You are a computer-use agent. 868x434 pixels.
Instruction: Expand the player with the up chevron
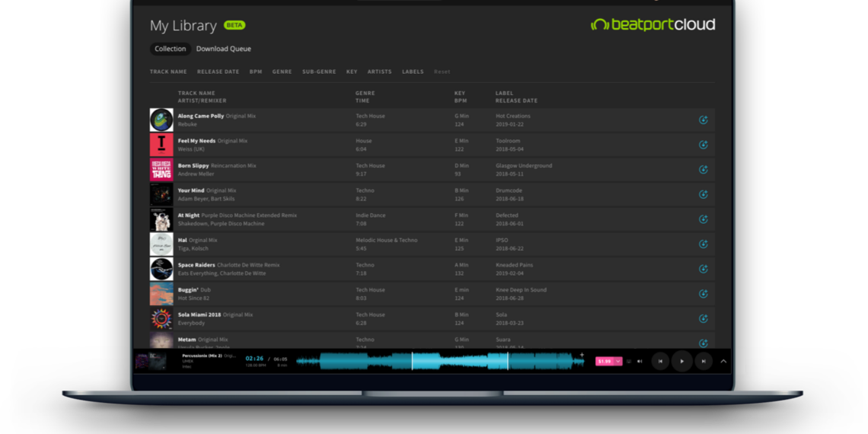pyautogui.click(x=723, y=361)
